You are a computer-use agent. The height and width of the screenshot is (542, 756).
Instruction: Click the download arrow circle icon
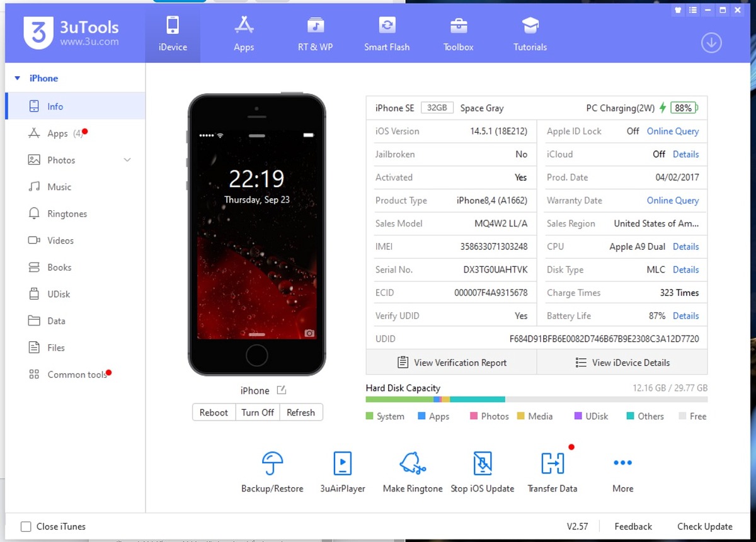pyautogui.click(x=711, y=43)
